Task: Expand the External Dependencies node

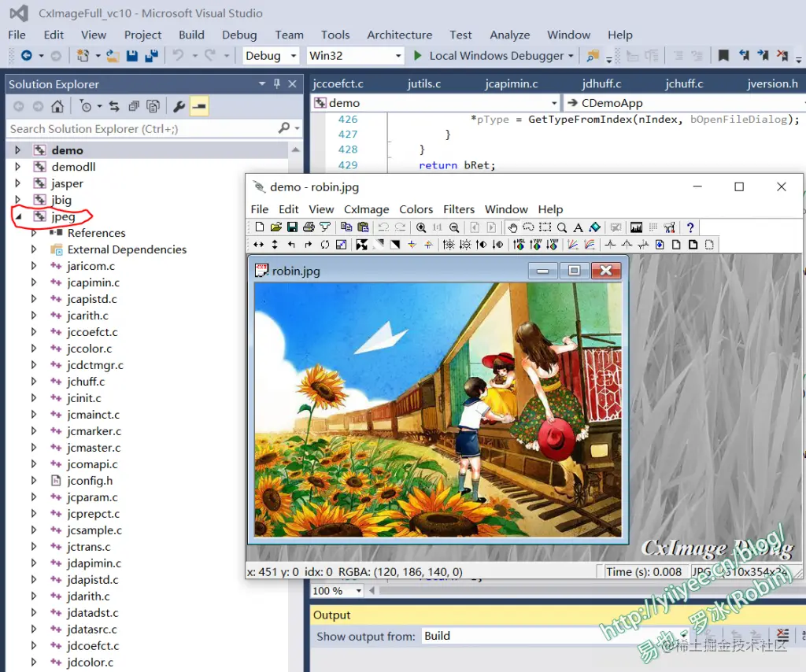Action: [x=34, y=249]
